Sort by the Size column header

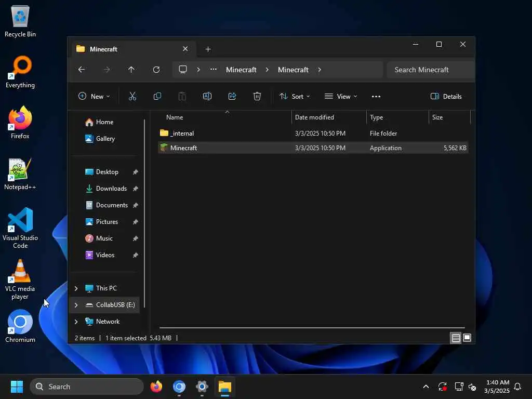click(x=449, y=117)
